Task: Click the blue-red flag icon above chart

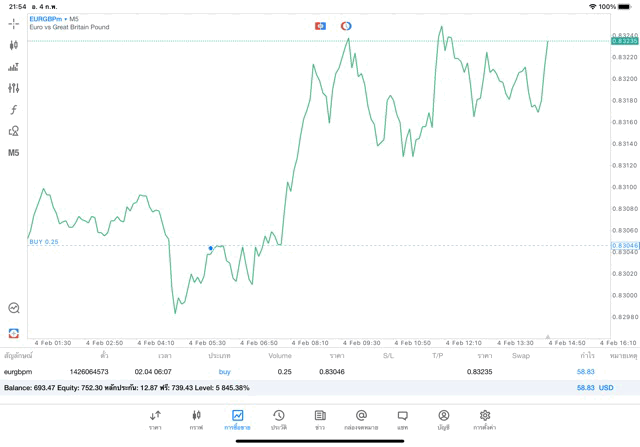Action: (x=320, y=26)
